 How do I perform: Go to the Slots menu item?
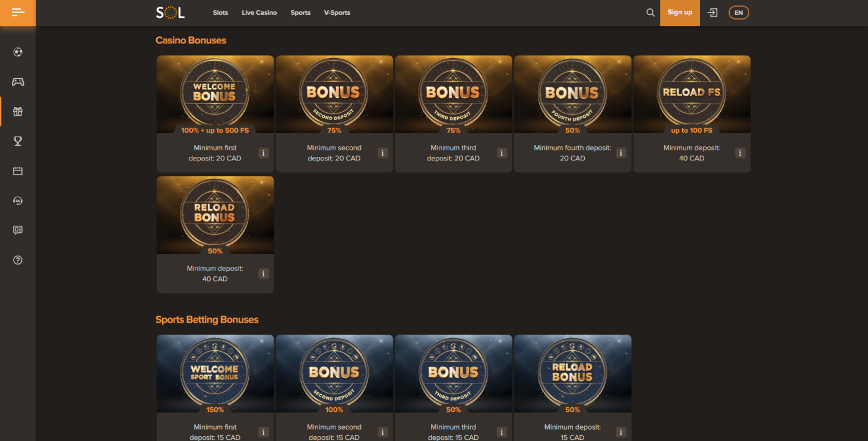coord(220,12)
